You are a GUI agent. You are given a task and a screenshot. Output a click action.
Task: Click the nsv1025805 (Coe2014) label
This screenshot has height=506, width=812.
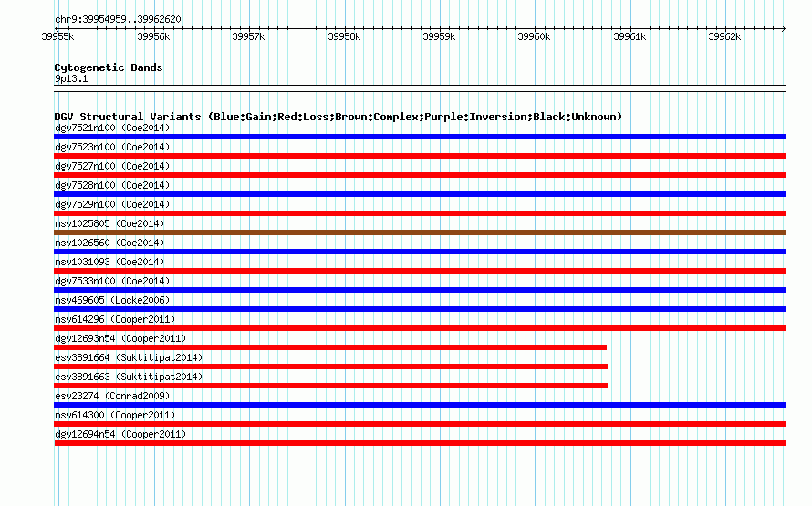click(109, 223)
